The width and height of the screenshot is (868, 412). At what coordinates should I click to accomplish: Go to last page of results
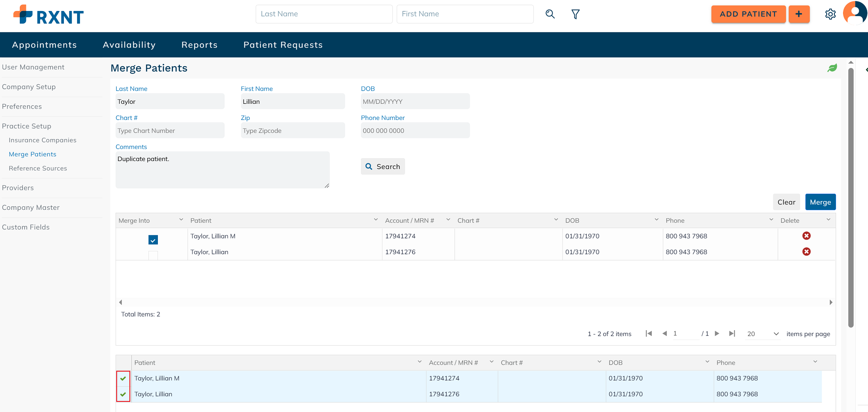[732, 333]
